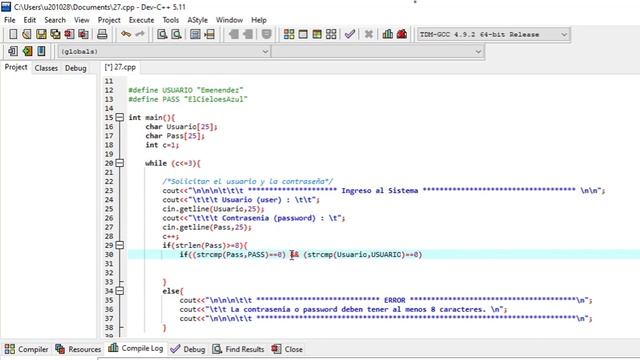Open the Compiler bottom tab
This screenshot has height=360, width=640.
click(27, 349)
